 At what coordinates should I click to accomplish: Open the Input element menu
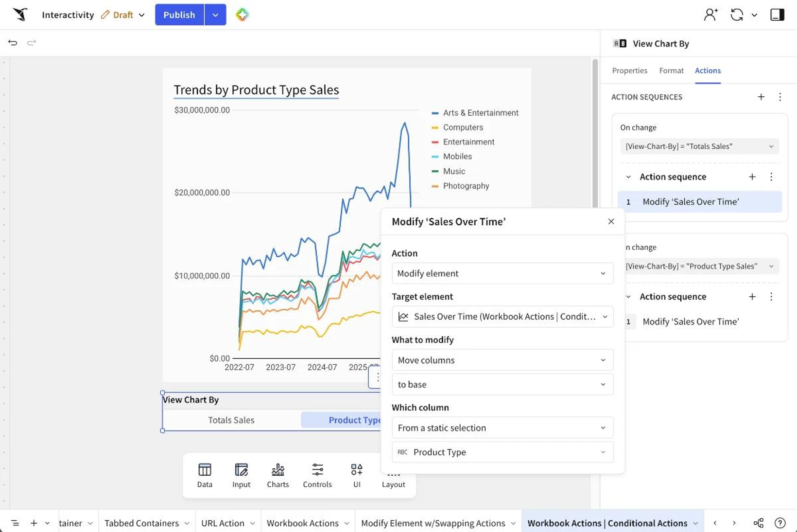click(241, 475)
